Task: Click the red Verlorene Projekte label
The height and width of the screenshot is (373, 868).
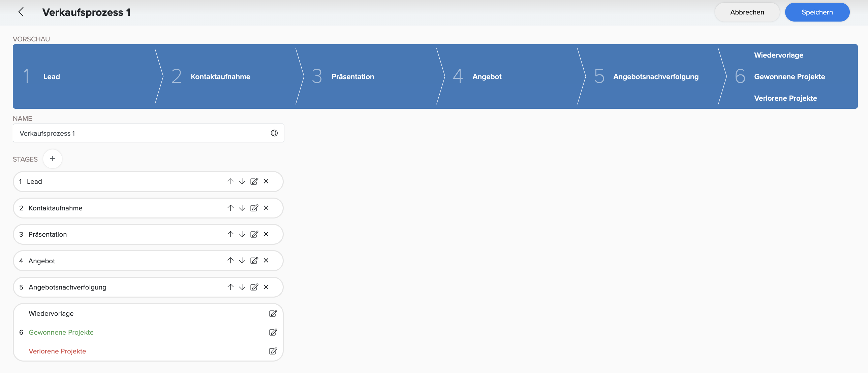Action: pyautogui.click(x=57, y=351)
